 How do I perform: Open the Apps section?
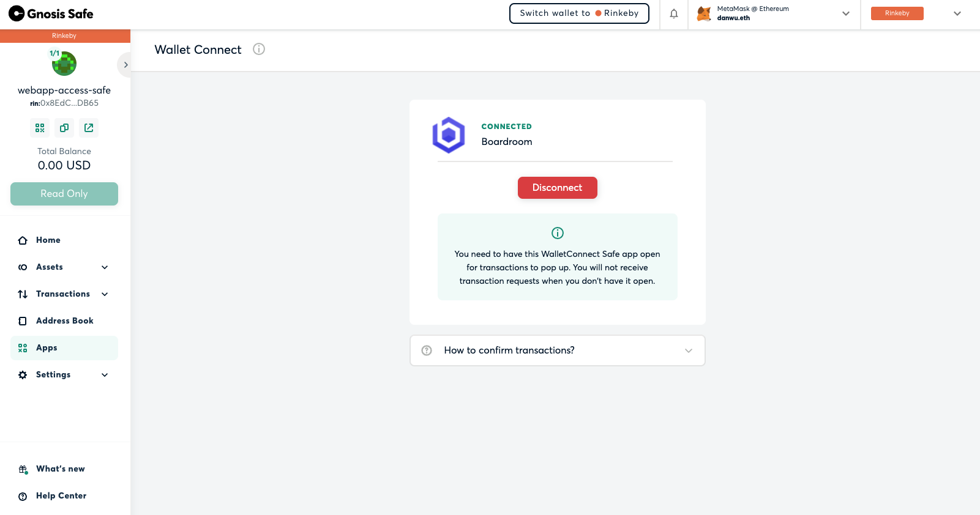point(64,348)
